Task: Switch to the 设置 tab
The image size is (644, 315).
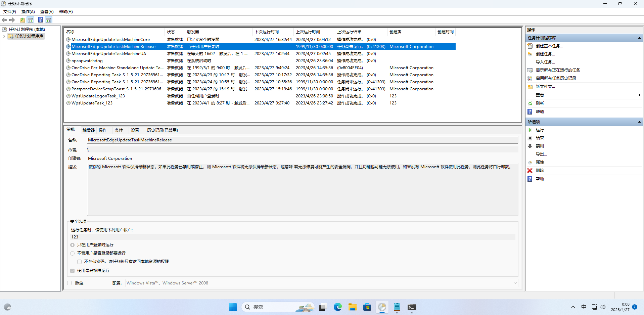Action: [135, 130]
